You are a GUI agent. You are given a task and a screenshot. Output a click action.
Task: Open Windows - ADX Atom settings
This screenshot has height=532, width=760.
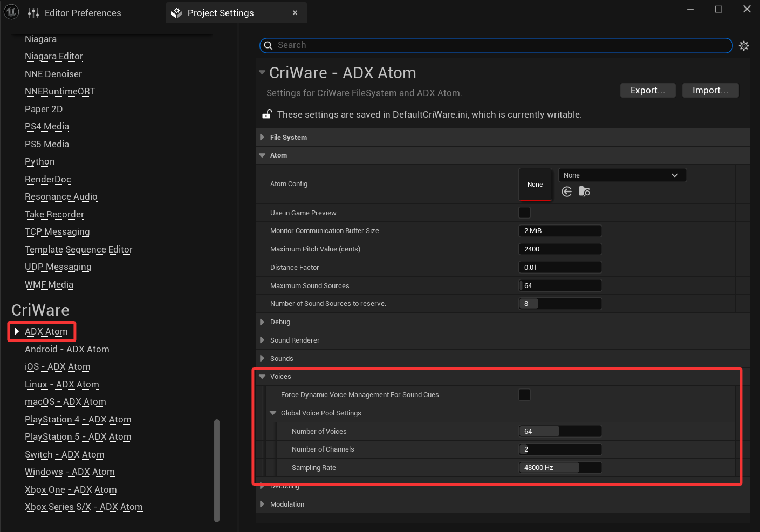[70, 472]
